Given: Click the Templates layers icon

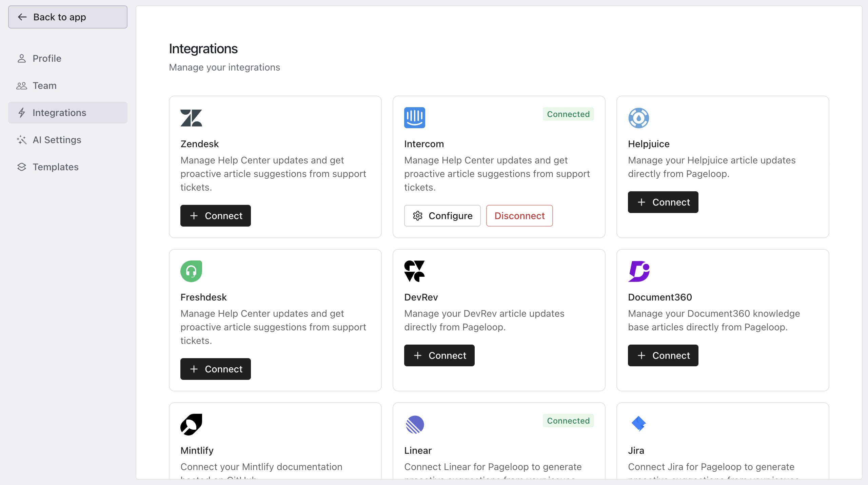Looking at the screenshot, I should 22,167.
